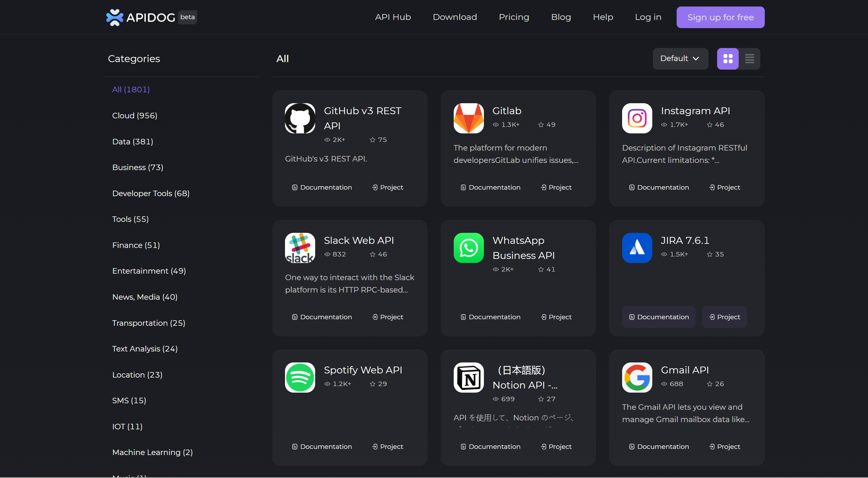The width and height of the screenshot is (868, 478).
Task: Open API Hub in top navigation
Action: [x=393, y=17]
